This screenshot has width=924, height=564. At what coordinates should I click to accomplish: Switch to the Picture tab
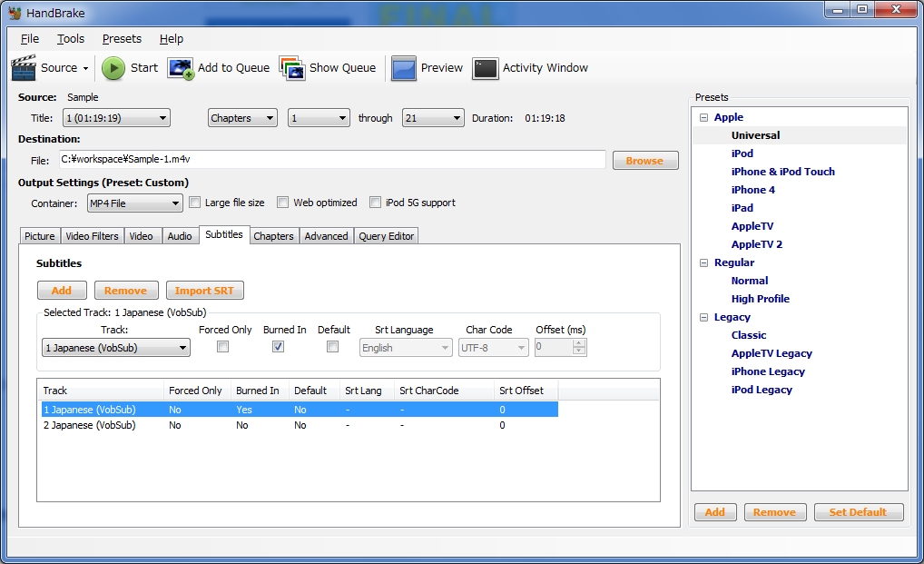click(39, 236)
